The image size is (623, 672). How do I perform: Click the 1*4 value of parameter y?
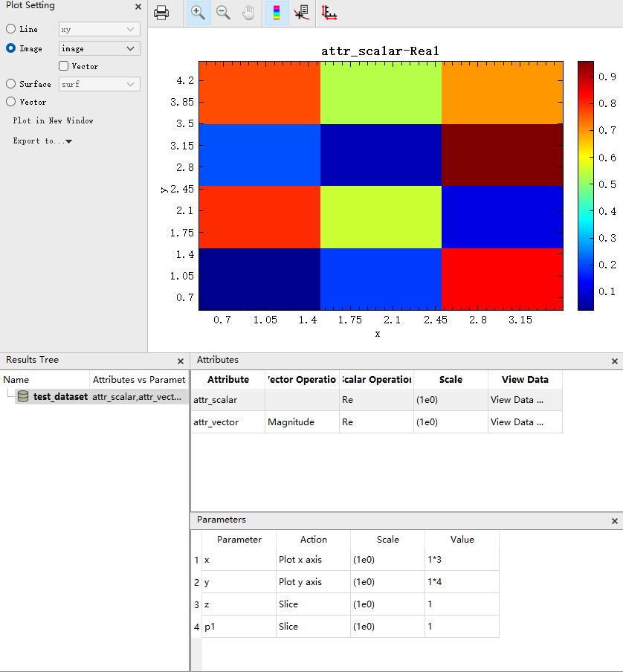[462, 582]
